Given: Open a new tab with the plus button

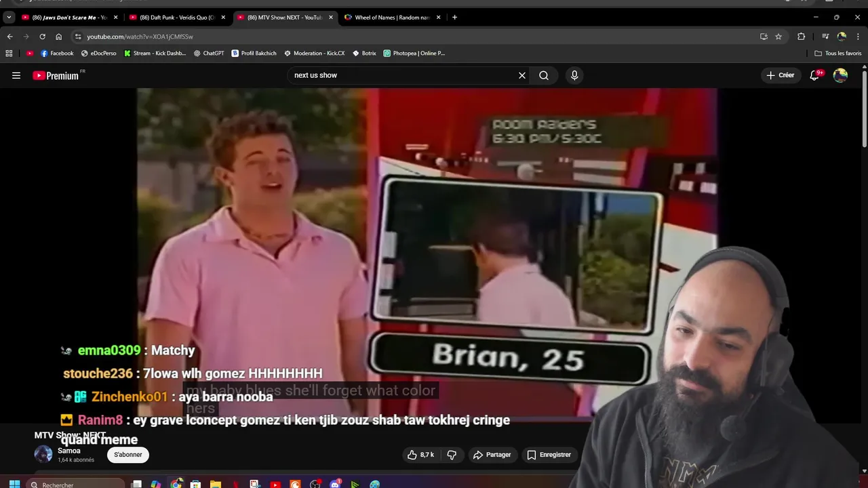Looking at the screenshot, I should click(x=454, y=18).
